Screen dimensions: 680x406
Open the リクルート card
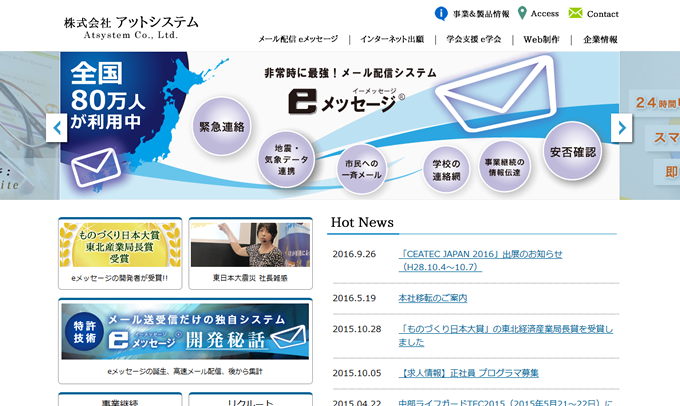251,399
